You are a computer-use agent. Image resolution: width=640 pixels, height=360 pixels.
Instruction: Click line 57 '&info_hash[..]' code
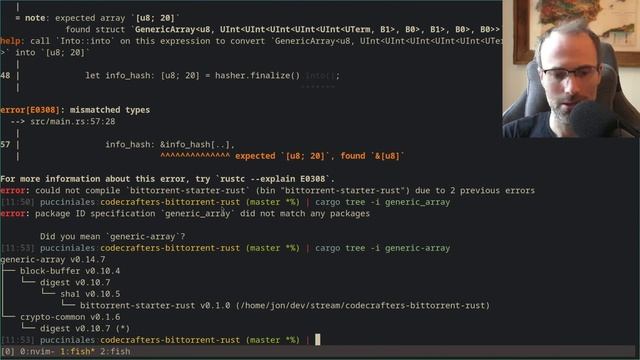170,144
